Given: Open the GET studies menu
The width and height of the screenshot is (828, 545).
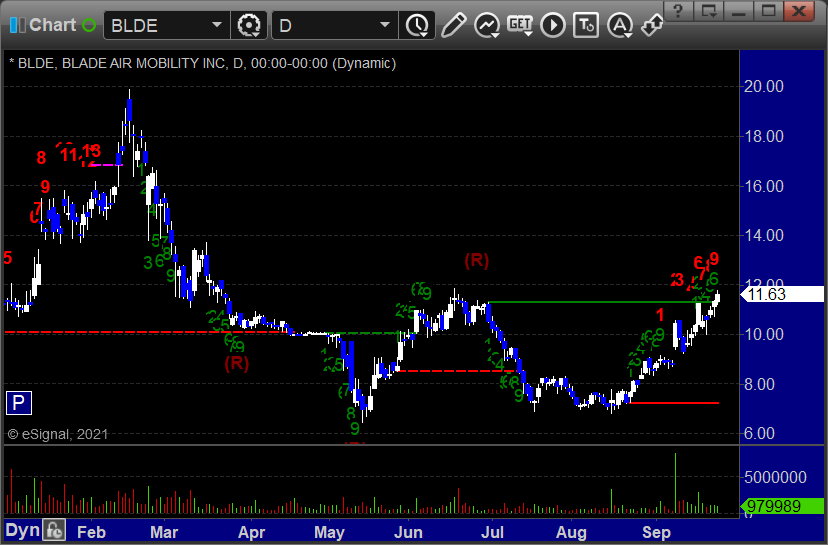Looking at the screenshot, I should (x=520, y=25).
